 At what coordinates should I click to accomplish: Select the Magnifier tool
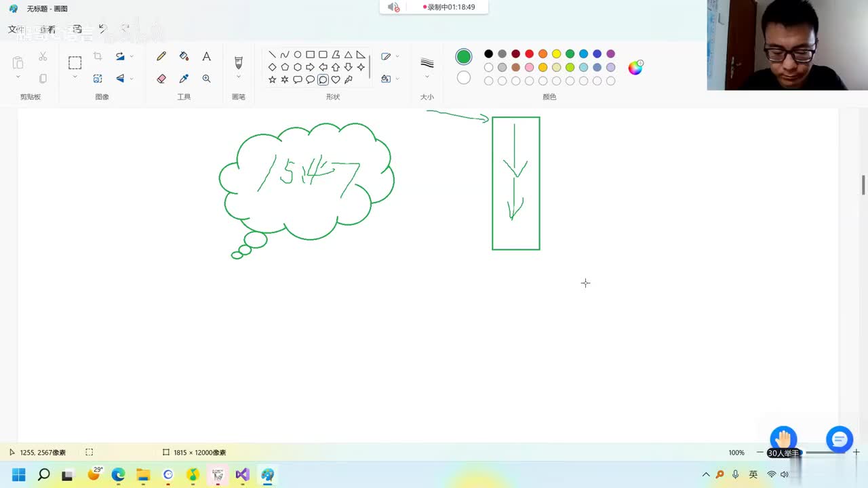click(206, 79)
